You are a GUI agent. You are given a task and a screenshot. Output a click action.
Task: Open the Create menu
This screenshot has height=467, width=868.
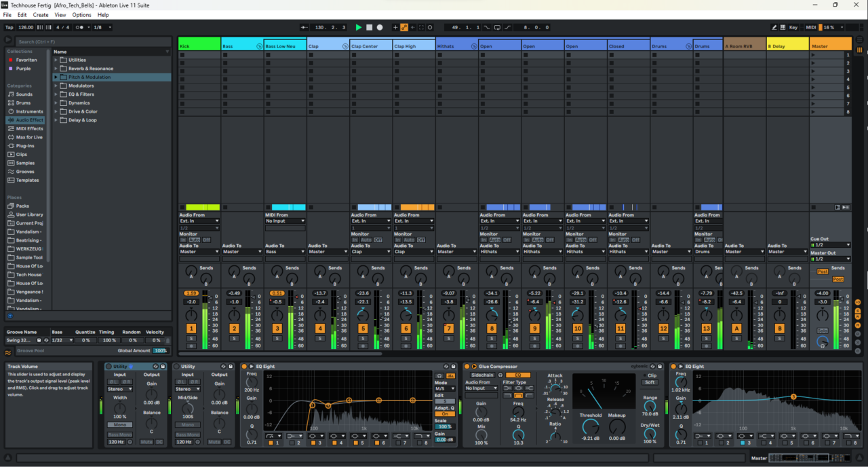pos(41,15)
